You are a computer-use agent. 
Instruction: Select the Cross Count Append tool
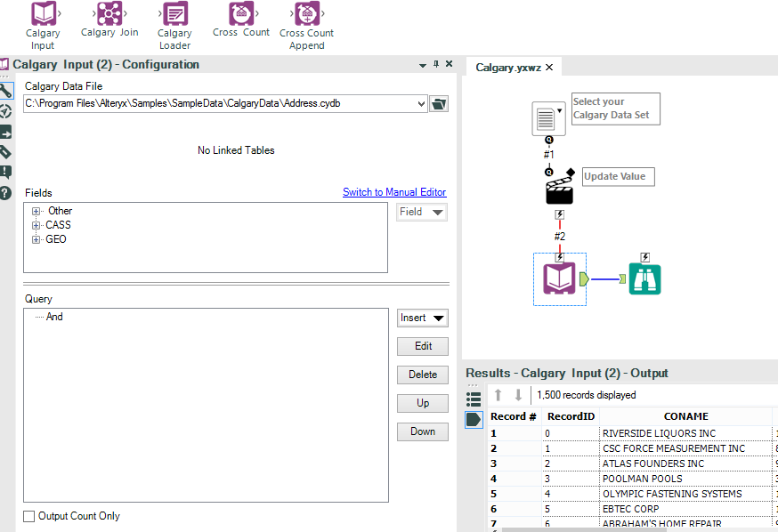(306, 15)
